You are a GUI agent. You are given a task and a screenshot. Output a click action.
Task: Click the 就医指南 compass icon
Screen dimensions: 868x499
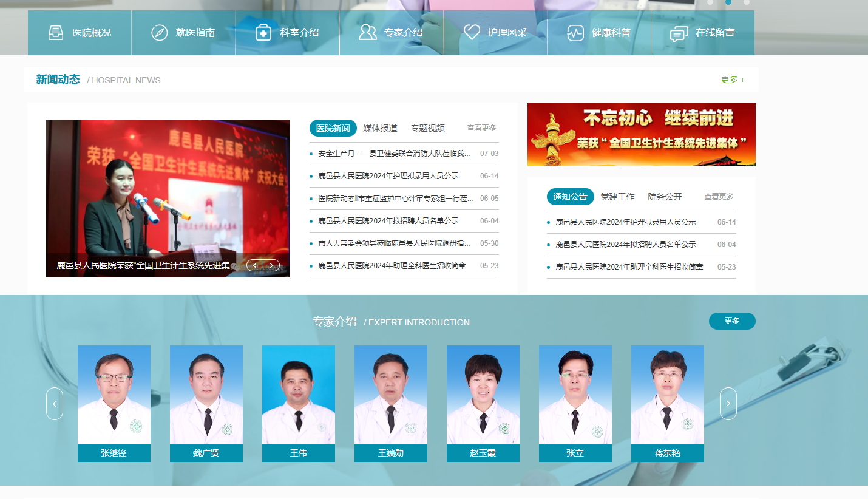click(160, 33)
